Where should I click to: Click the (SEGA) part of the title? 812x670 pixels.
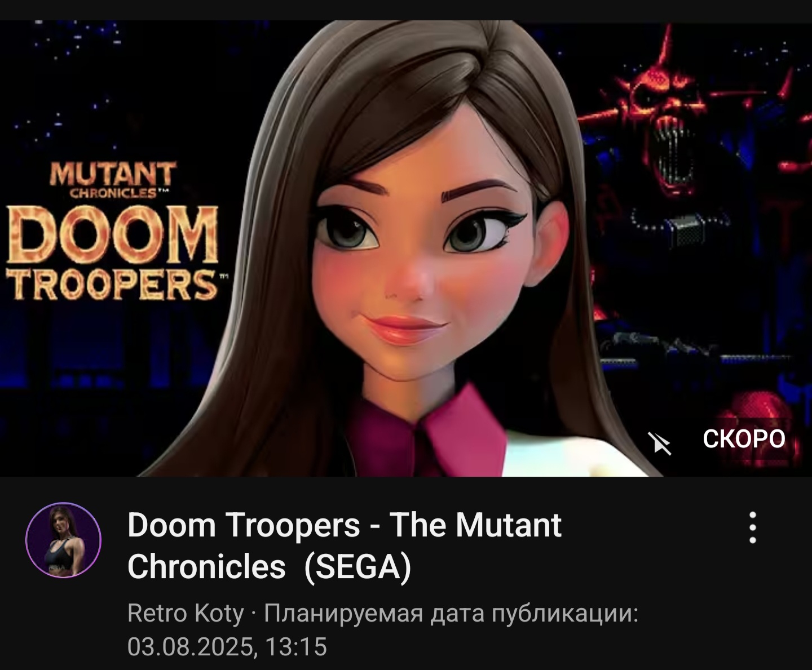coord(358,566)
